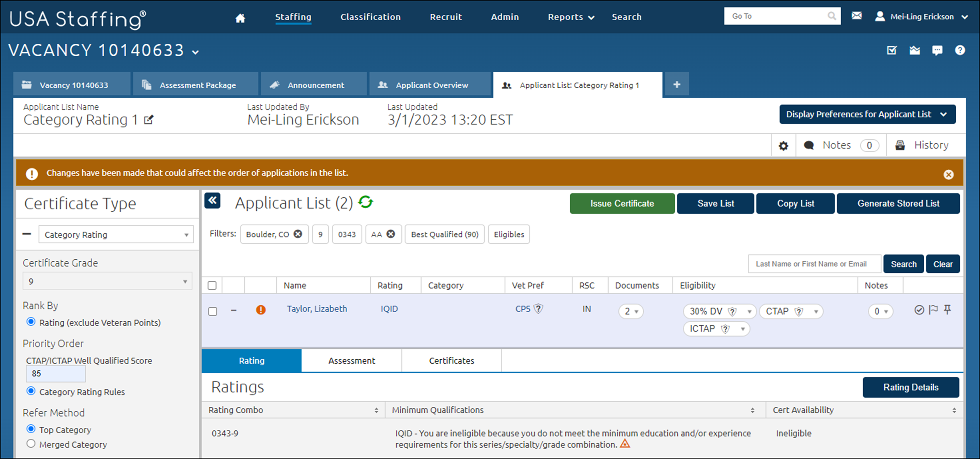Add a new tab with plus
This screenshot has width=980, height=459.
pyautogui.click(x=677, y=84)
